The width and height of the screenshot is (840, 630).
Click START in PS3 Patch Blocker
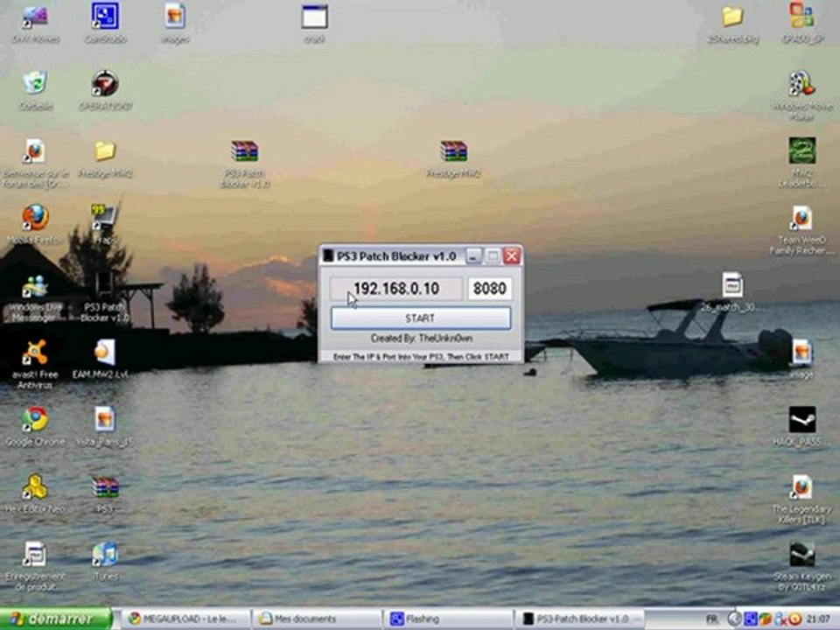(x=421, y=318)
